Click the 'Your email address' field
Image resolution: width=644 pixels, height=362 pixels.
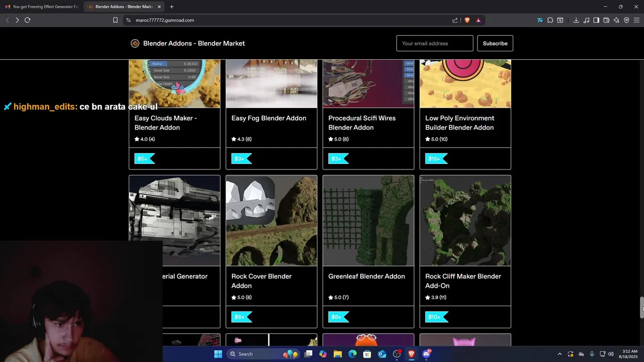[435, 43]
